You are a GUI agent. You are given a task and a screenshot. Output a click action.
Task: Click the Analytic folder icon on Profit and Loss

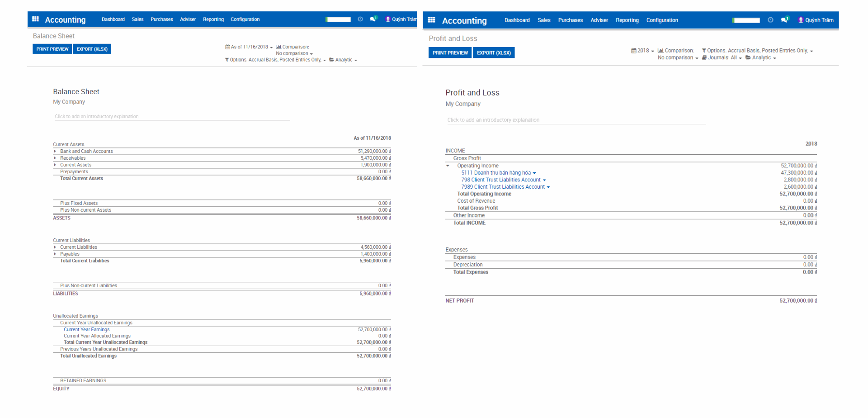point(749,57)
